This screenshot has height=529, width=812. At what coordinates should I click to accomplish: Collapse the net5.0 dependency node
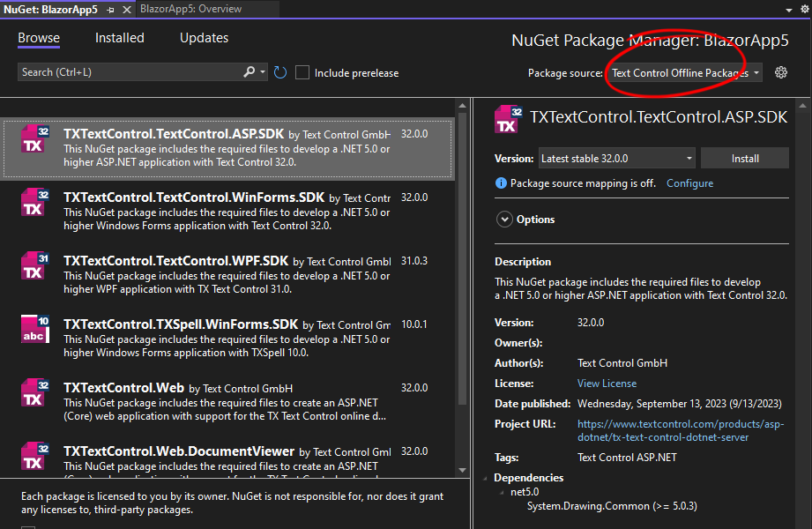point(502,492)
